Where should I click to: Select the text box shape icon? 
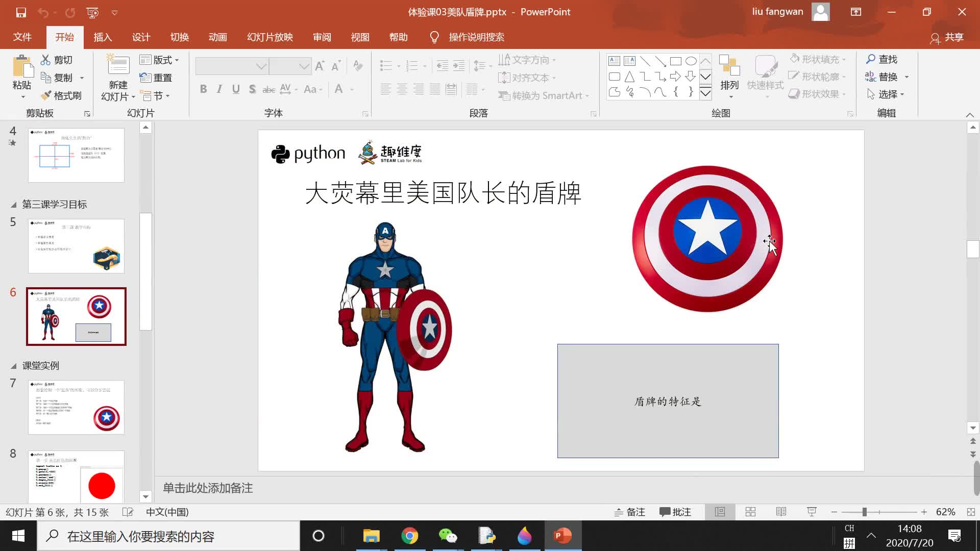click(615, 61)
